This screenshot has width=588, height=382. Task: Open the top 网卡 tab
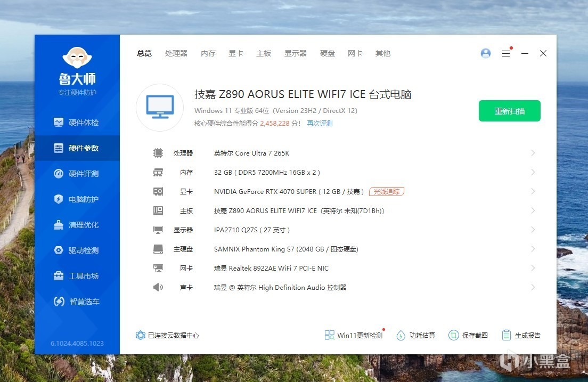355,53
